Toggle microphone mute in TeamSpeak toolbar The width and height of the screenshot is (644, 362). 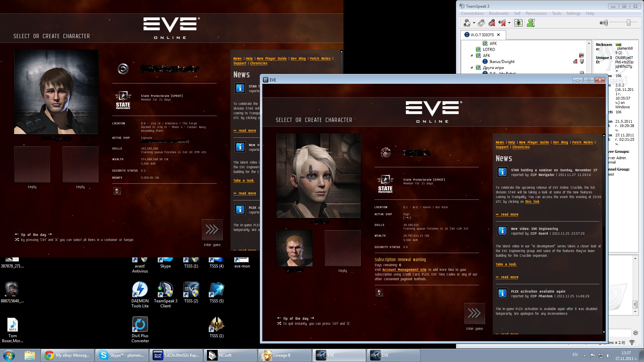(x=492, y=23)
